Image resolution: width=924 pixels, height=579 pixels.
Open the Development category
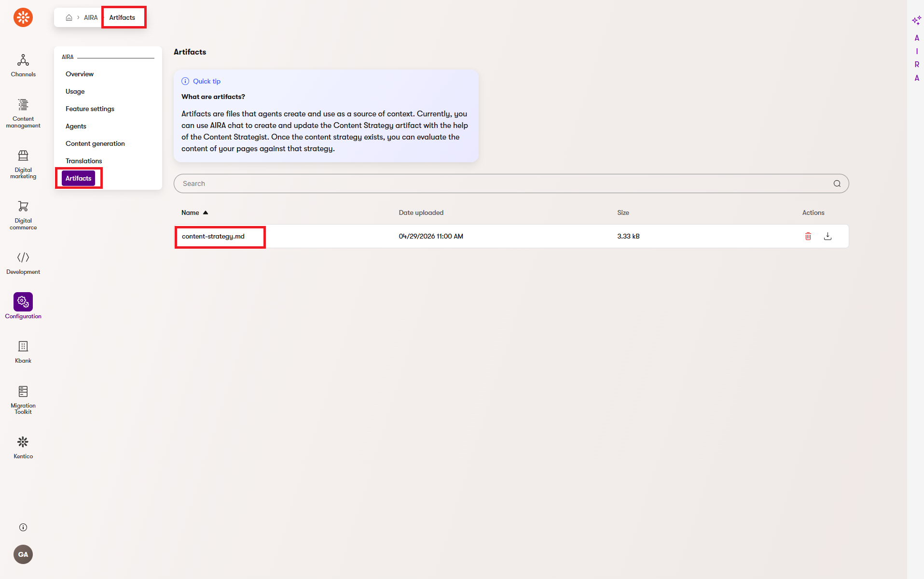(x=23, y=263)
